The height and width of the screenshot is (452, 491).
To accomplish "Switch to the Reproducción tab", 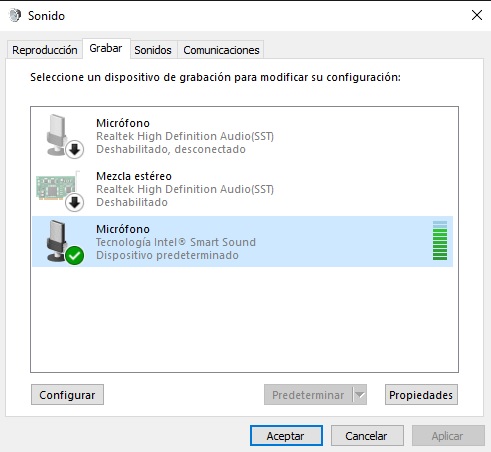I will tap(45, 50).
